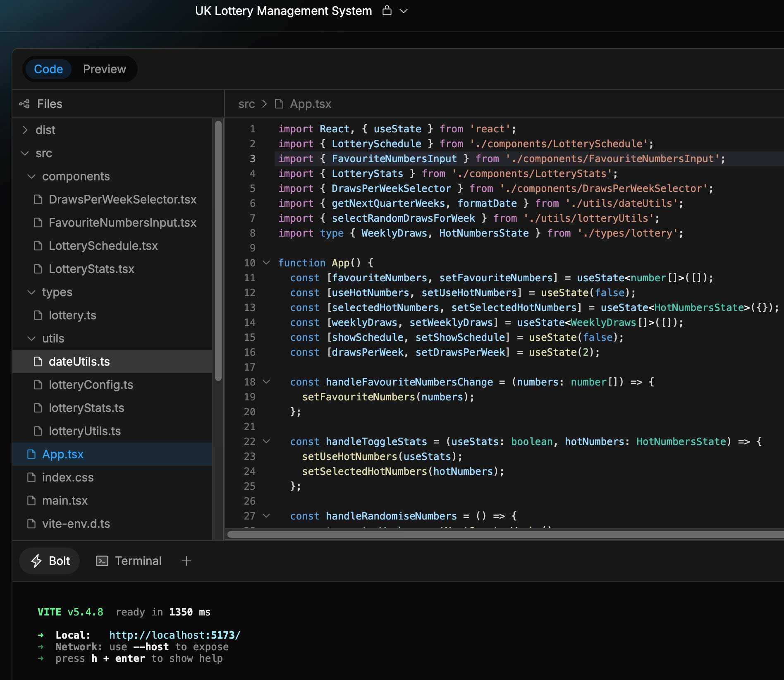Click file icon next to index.css
The height and width of the screenshot is (680, 784).
point(31,477)
